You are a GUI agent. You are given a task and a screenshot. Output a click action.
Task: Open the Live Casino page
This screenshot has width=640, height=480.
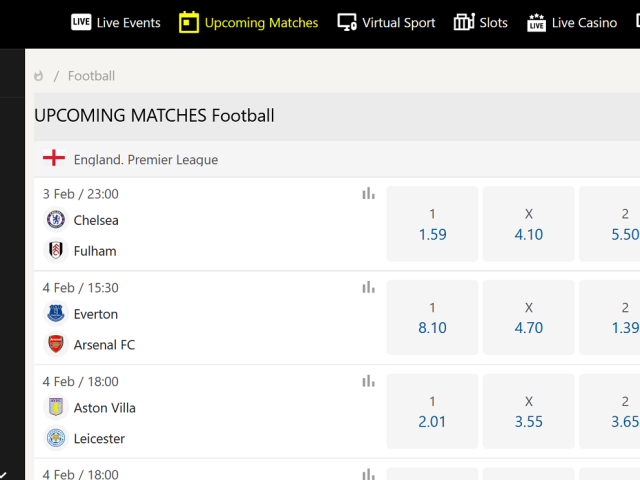point(572,22)
